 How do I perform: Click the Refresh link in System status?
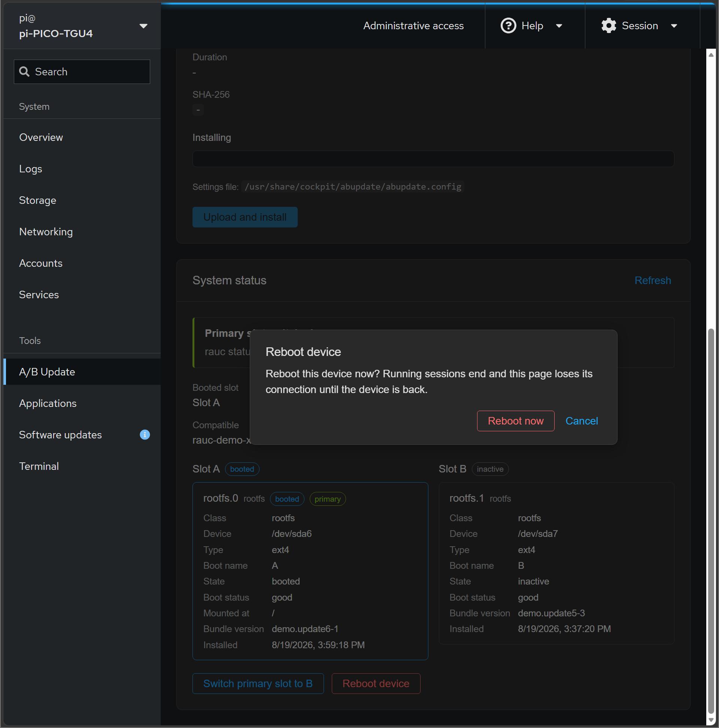652,280
